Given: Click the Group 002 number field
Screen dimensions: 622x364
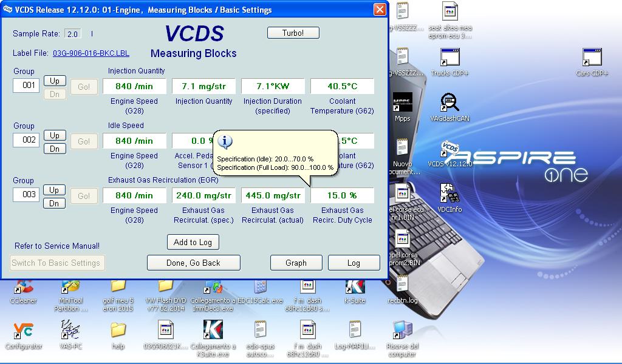Looking at the screenshot, I should (x=26, y=140).
